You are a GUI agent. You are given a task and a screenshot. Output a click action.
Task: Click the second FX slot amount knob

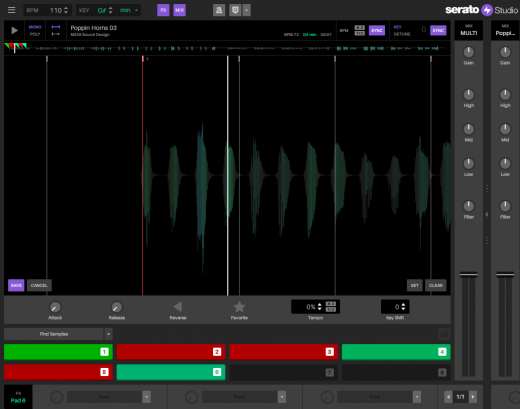click(x=191, y=397)
